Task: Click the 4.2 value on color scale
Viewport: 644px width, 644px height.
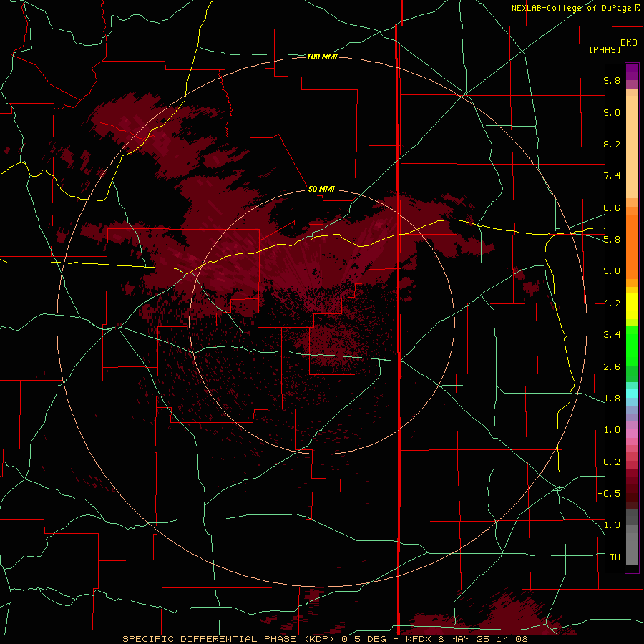Action: pos(612,303)
